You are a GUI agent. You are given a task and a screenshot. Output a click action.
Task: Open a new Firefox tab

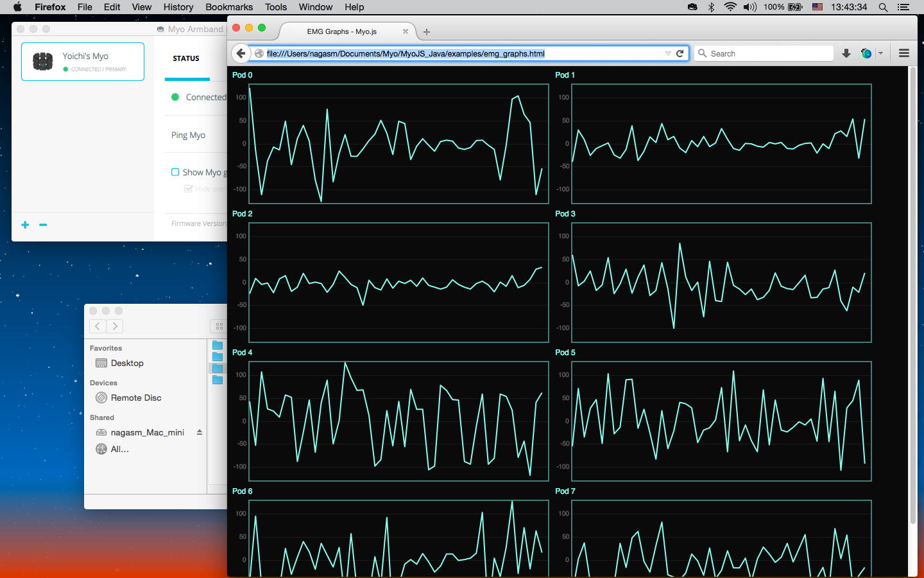click(x=427, y=31)
